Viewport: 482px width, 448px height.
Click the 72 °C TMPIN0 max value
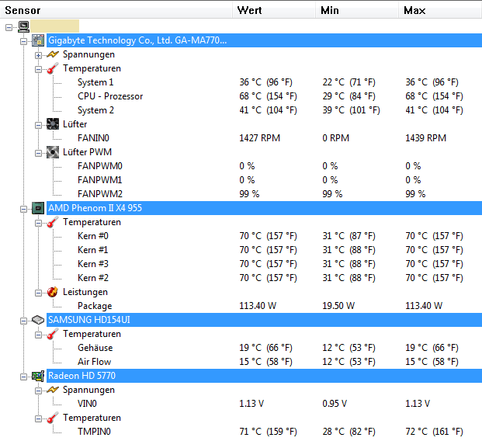pos(434,432)
